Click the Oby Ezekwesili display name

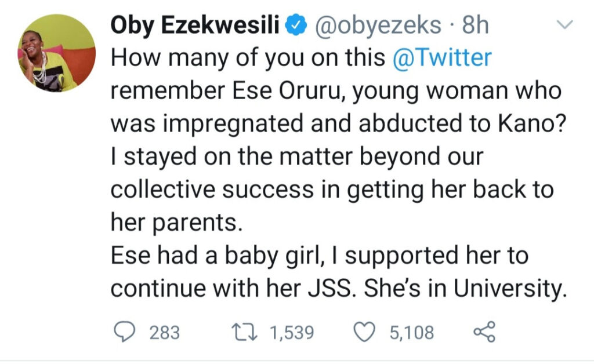coord(195,26)
